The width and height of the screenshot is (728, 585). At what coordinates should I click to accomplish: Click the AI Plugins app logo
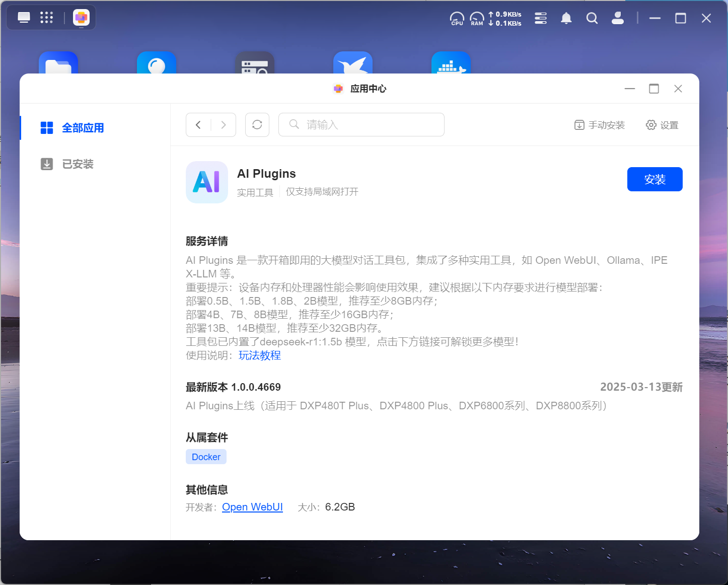(207, 182)
